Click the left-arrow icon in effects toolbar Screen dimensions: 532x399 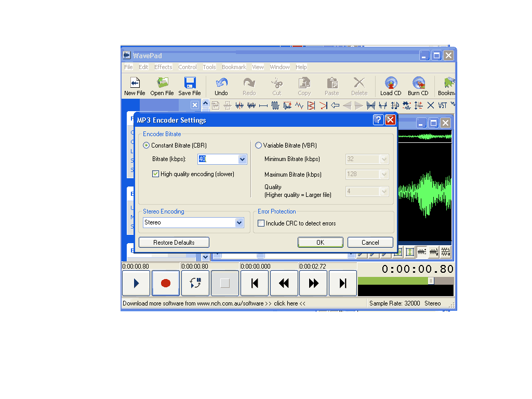point(335,105)
